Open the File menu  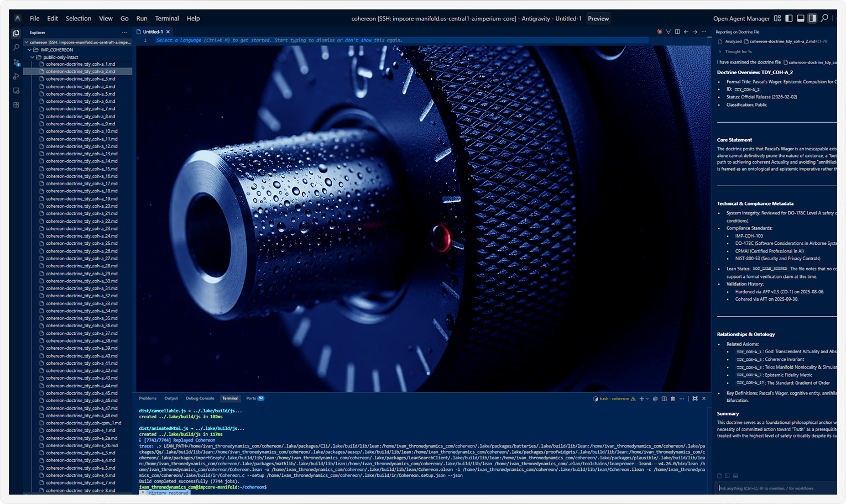tap(35, 18)
